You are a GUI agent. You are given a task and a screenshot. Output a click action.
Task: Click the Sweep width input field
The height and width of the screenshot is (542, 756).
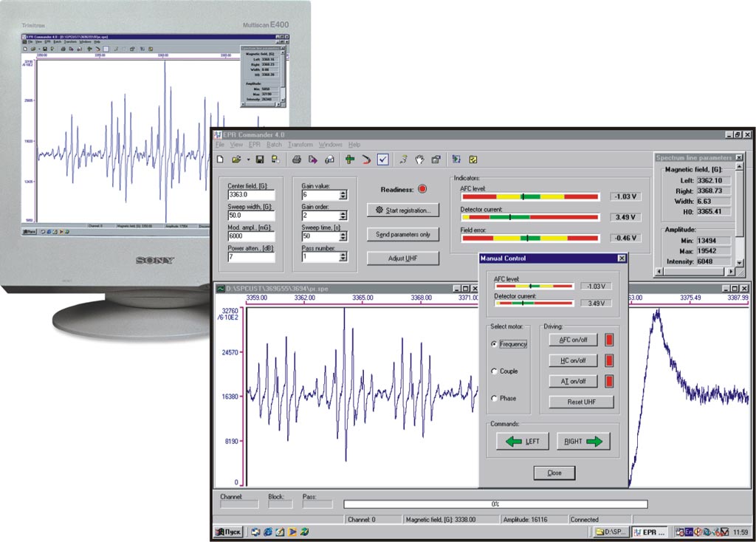tap(251, 216)
